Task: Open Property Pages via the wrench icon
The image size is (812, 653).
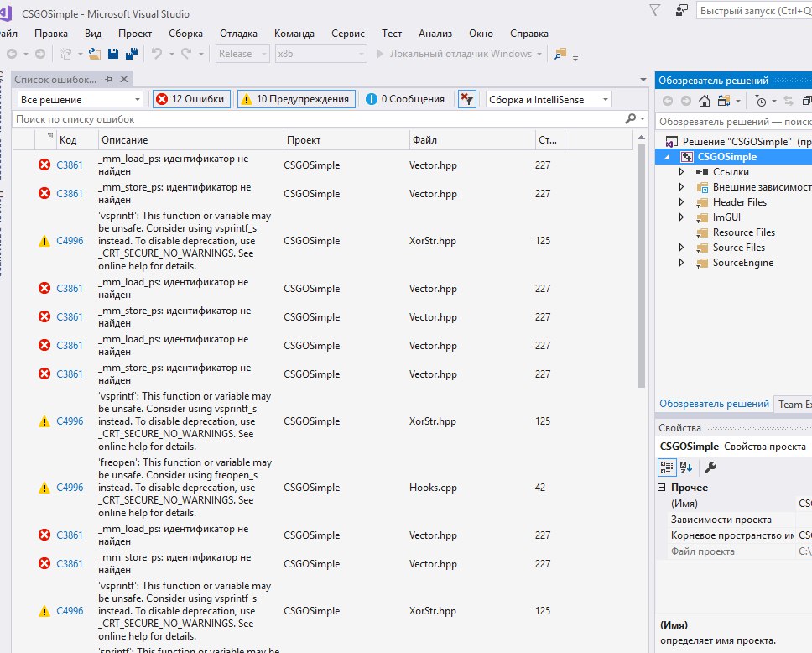Action: (710, 468)
